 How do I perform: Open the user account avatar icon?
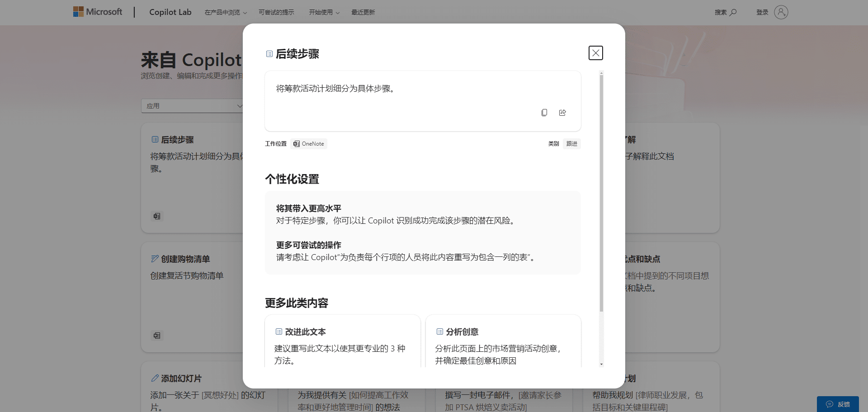point(781,12)
